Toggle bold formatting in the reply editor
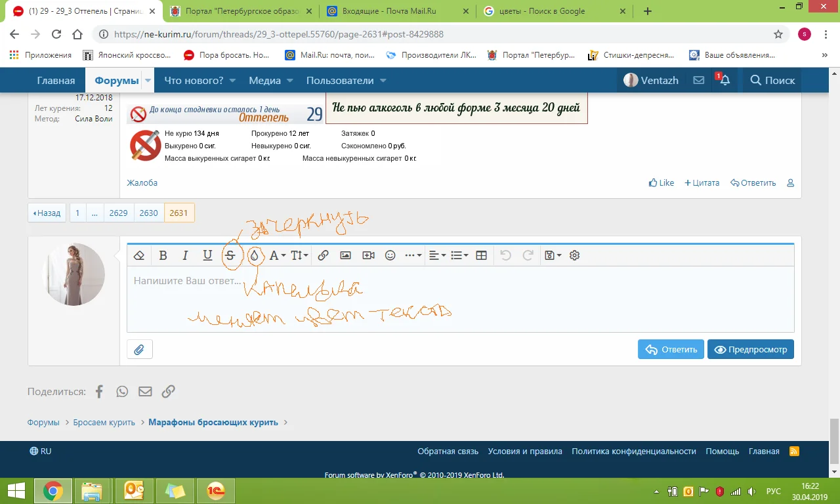Viewport: 840px width, 504px height. (163, 255)
